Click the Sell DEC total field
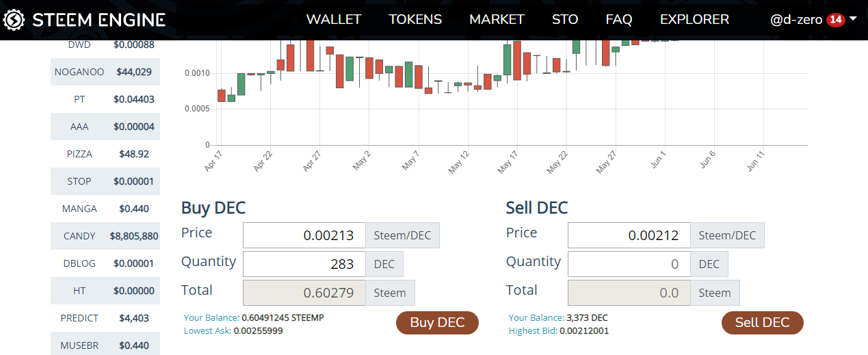This screenshot has width=868, height=355. [x=629, y=293]
